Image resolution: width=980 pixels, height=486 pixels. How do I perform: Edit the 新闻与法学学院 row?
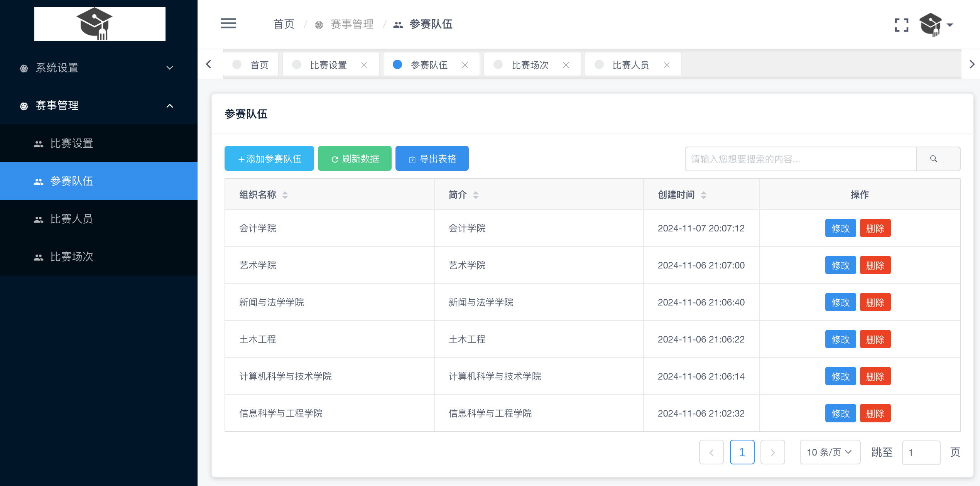pos(841,302)
